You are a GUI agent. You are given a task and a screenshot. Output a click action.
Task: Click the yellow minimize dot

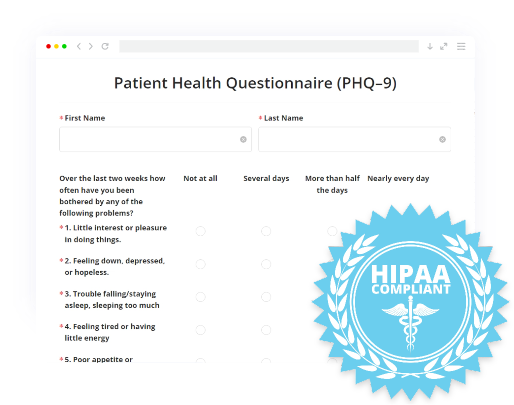56,46
